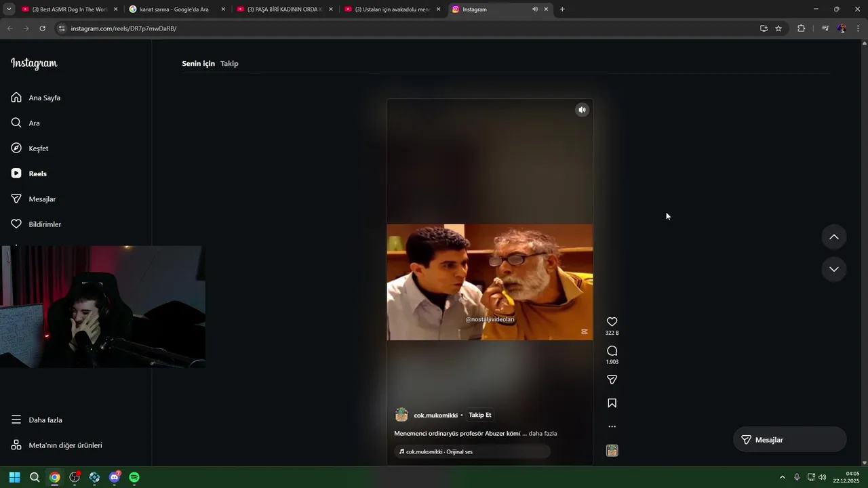Open the reel's comments via bubble icon
868x488 pixels.
(612, 351)
